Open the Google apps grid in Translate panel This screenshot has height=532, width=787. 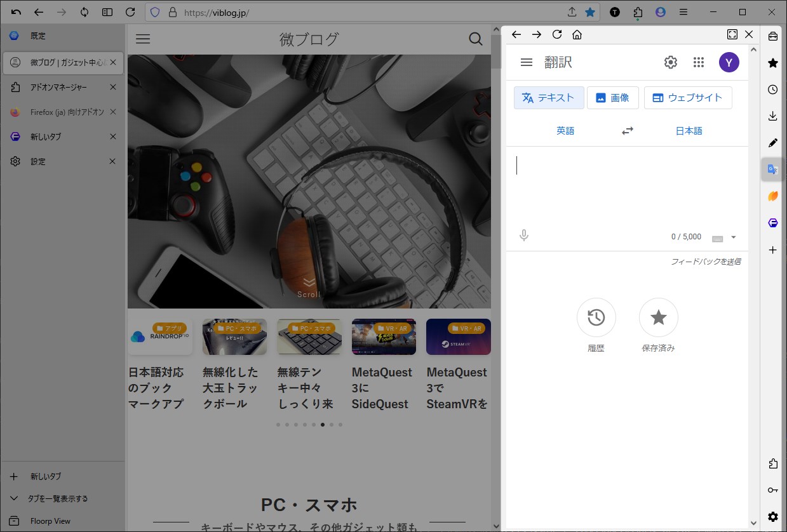[699, 62]
